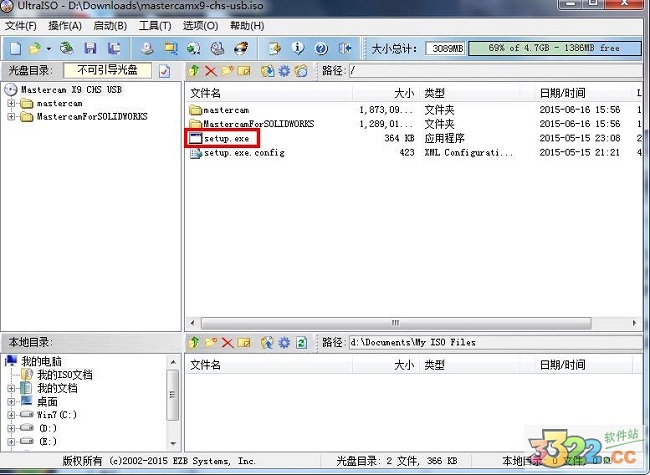Click the blue info bubble icon
The image size is (650, 475).
[297, 48]
